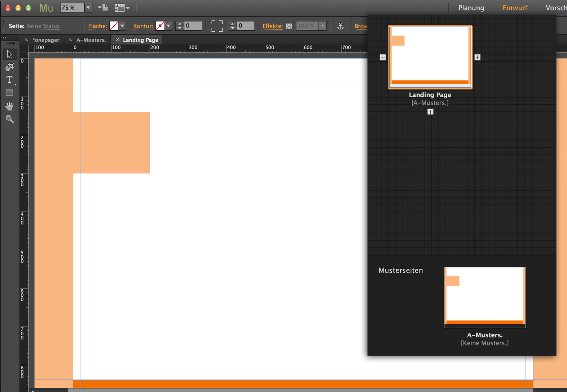Click the Musterseiten heading

tap(401, 271)
